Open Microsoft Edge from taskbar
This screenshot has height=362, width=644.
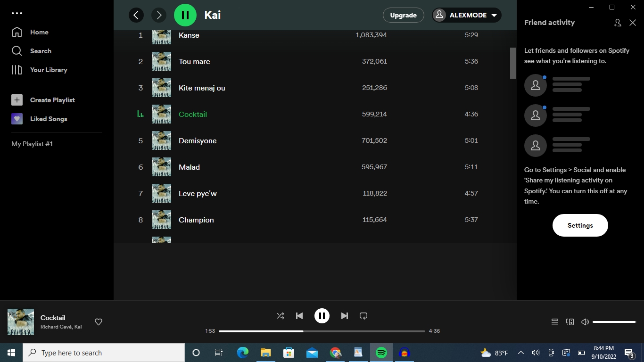point(242,353)
